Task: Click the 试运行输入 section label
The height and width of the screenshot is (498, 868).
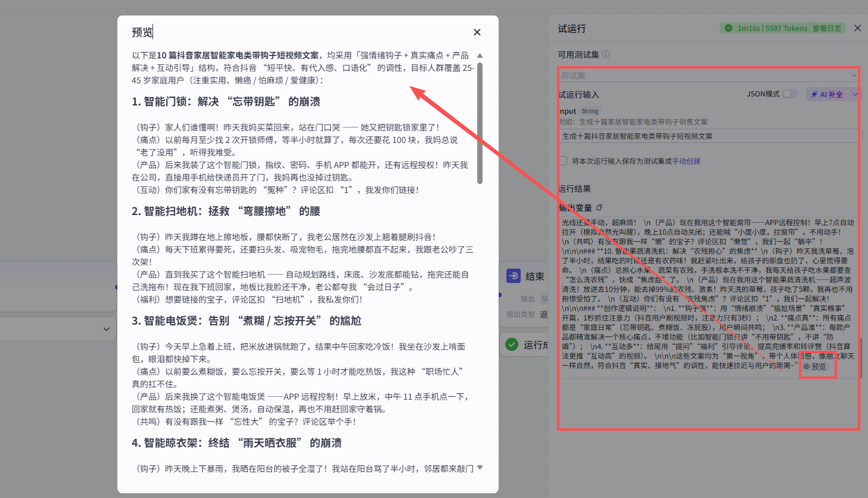Action: (578, 94)
